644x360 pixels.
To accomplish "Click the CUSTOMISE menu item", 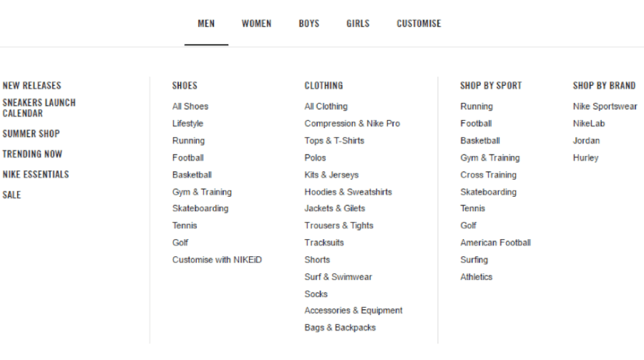I will coord(419,24).
